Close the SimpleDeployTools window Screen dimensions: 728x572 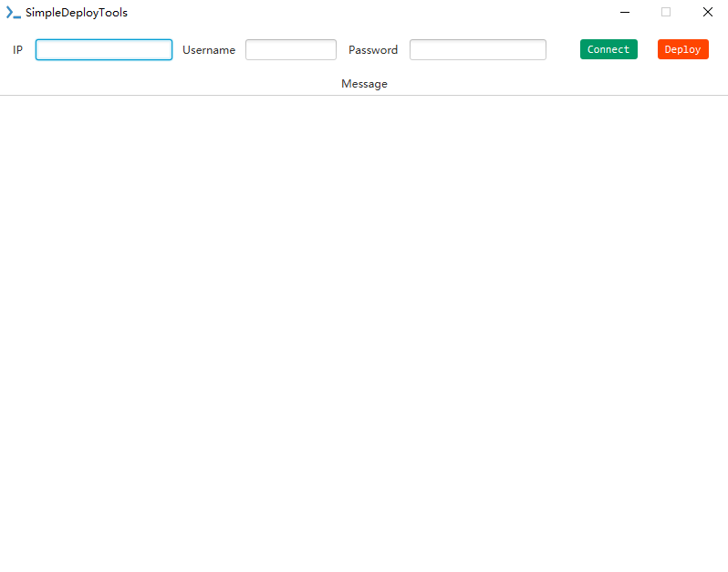coord(708,12)
